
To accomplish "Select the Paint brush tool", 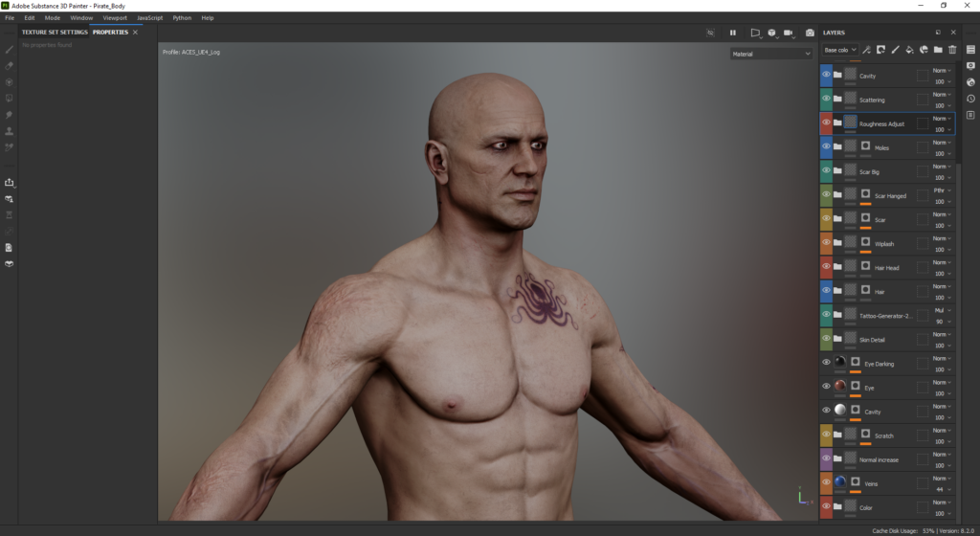I will (x=10, y=50).
